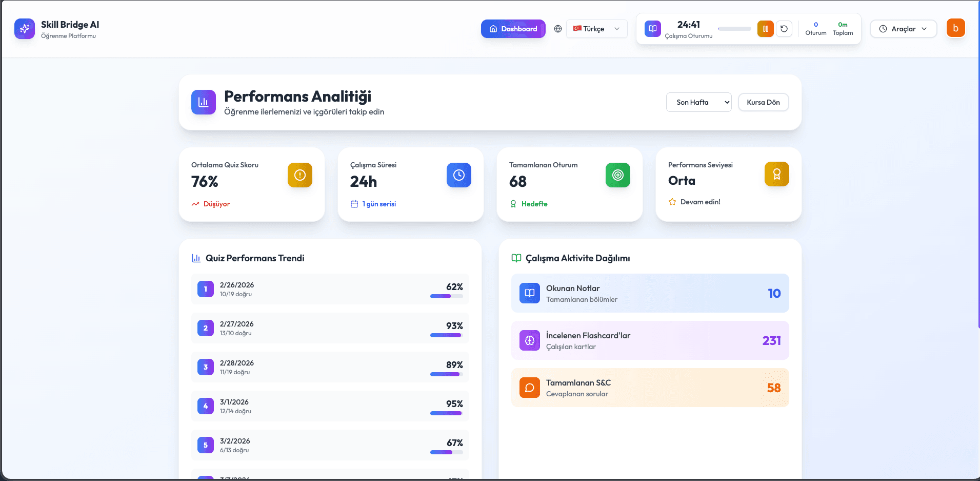Click the quiz score warning icon
This screenshot has height=481, width=980.
299,175
